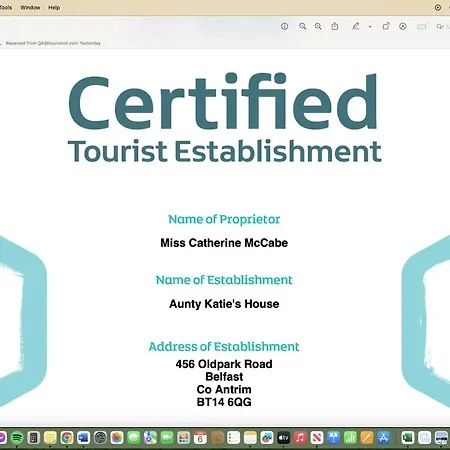Open Google Chrome from the Dock
The image size is (450, 450).
click(67, 437)
